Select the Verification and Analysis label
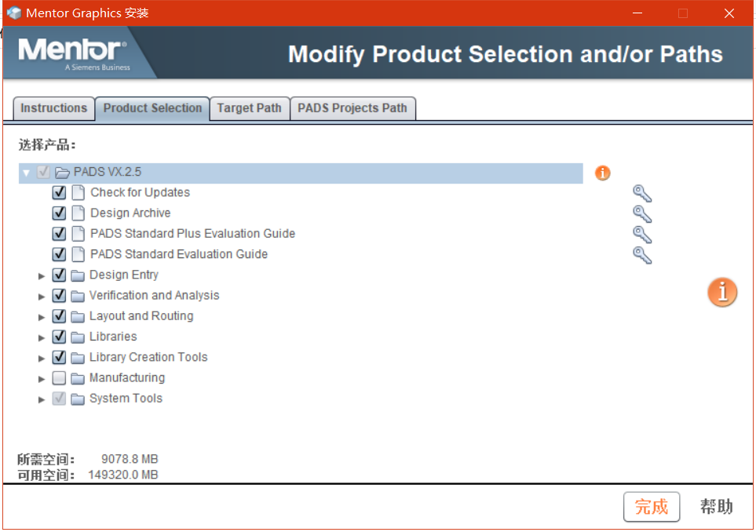Image resolution: width=756 pixels, height=532 pixels. [155, 295]
